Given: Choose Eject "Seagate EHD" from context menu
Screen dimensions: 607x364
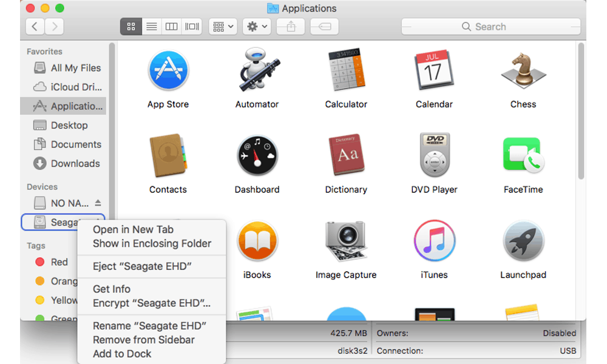Looking at the screenshot, I should [152, 266].
